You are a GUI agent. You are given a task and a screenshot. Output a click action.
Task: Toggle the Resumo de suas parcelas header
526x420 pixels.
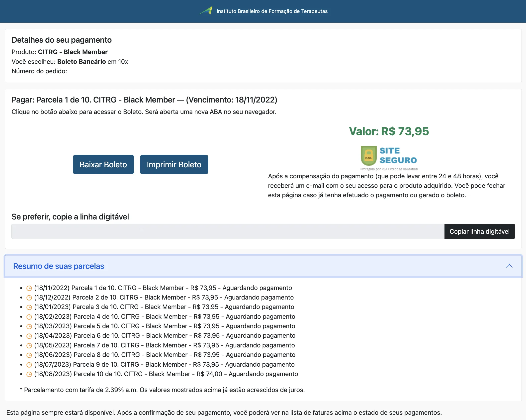263,266
